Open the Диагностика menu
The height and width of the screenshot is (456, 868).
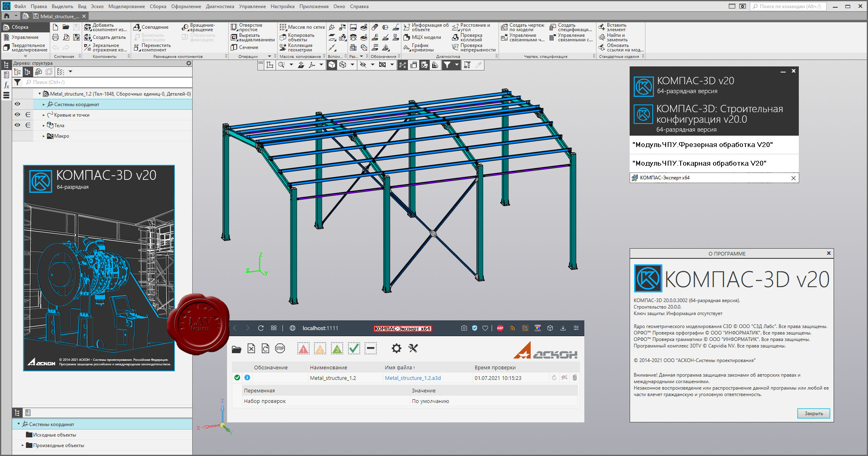(x=220, y=6)
